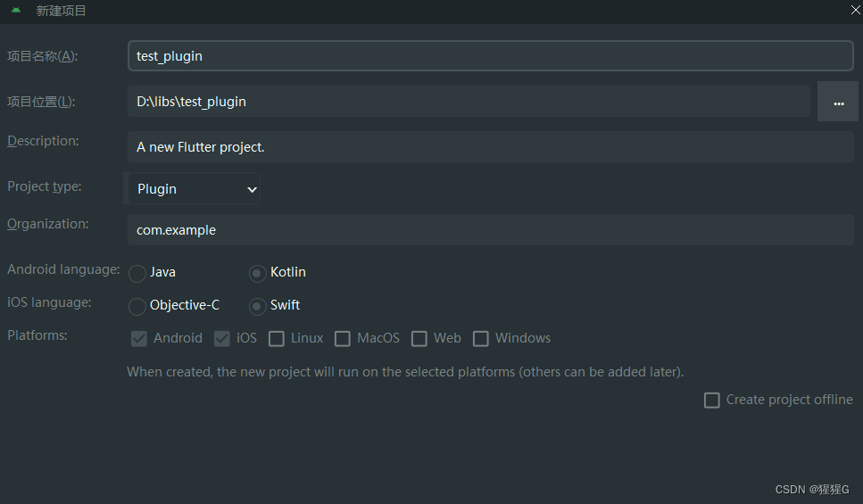Select Java as Android language
Viewport: 863px width, 504px height.
tap(137, 273)
